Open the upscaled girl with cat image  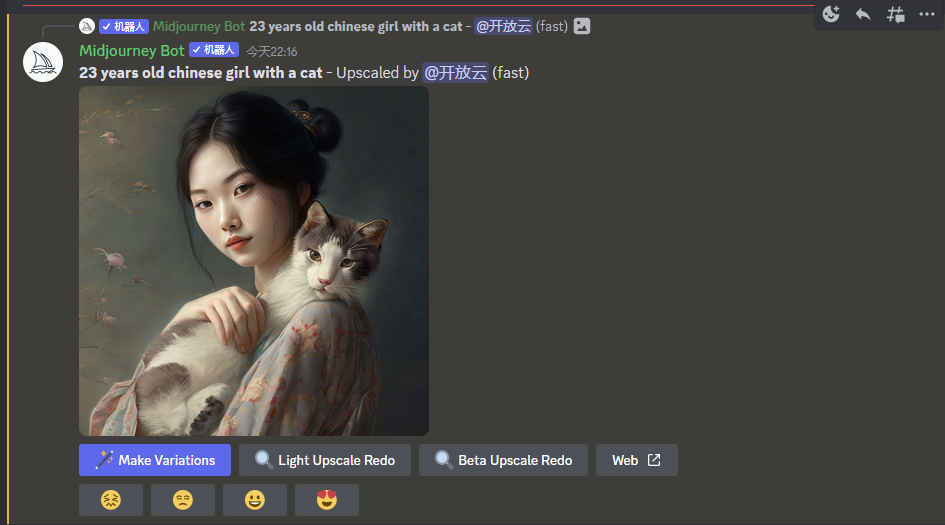(254, 261)
